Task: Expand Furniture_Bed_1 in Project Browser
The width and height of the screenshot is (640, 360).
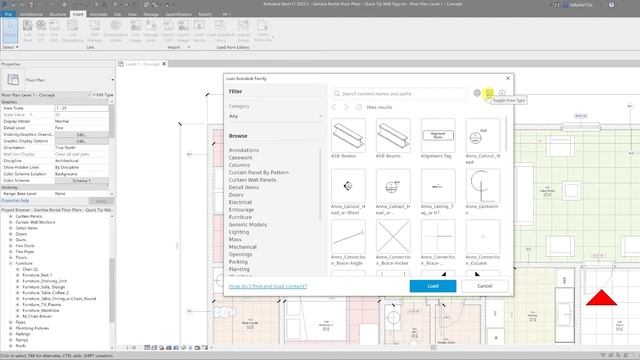Action: coord(18,275)
